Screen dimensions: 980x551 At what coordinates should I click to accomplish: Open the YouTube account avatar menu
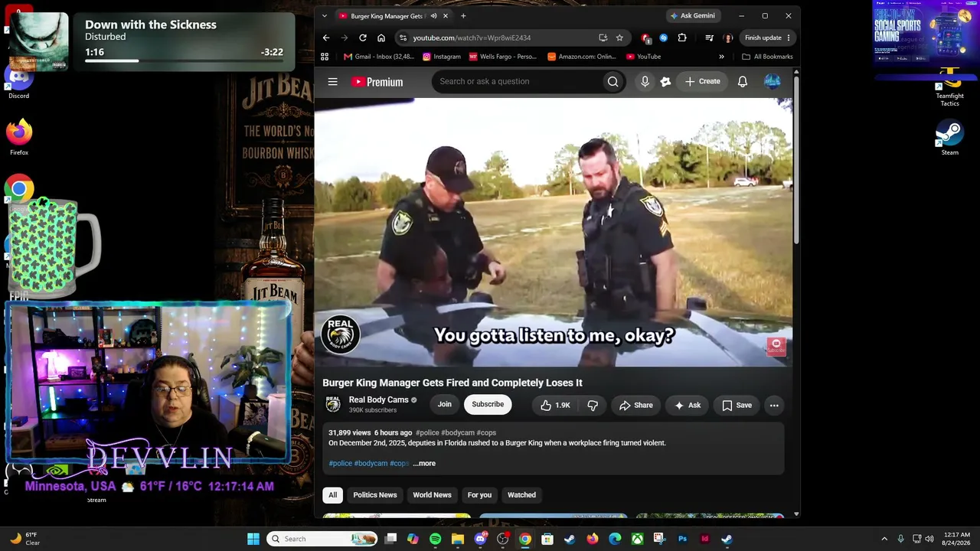point(772,81)
